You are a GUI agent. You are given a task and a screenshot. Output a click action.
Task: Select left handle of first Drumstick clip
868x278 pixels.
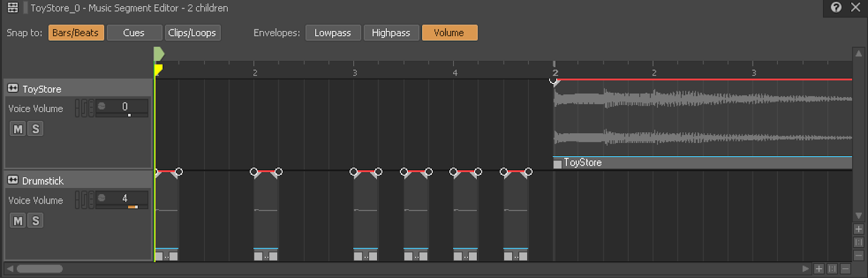pos(159,256)
